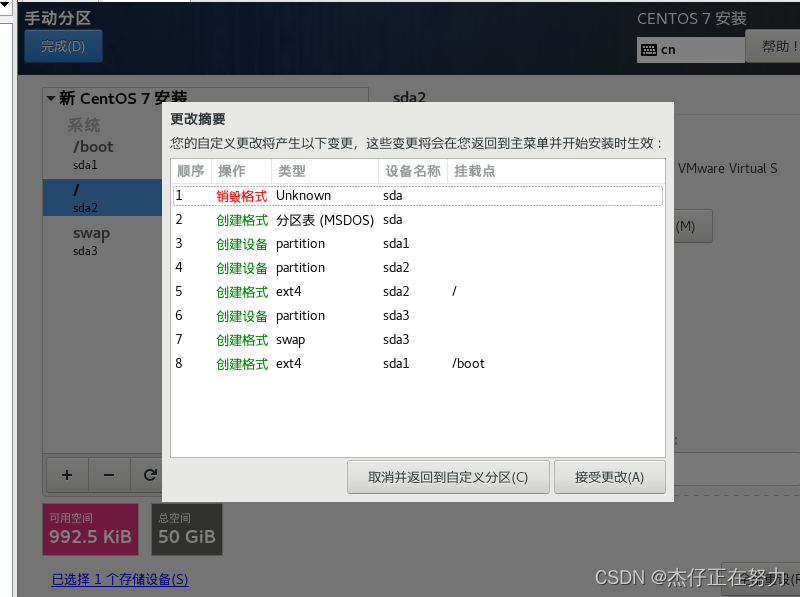The height and width of the screenshot is (597, 800).
Task: Select row 1 销毁格式 Unknown sda
Action: [x=418, y=196]
